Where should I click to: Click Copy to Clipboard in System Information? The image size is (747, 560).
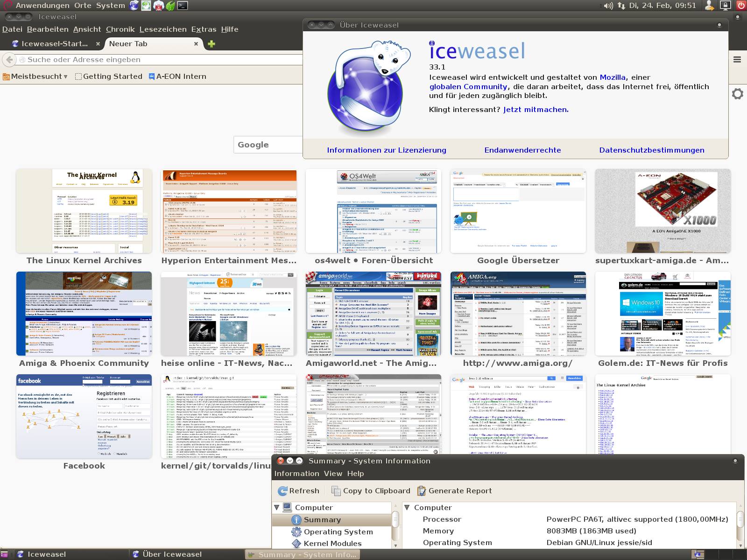pos(371,490)
